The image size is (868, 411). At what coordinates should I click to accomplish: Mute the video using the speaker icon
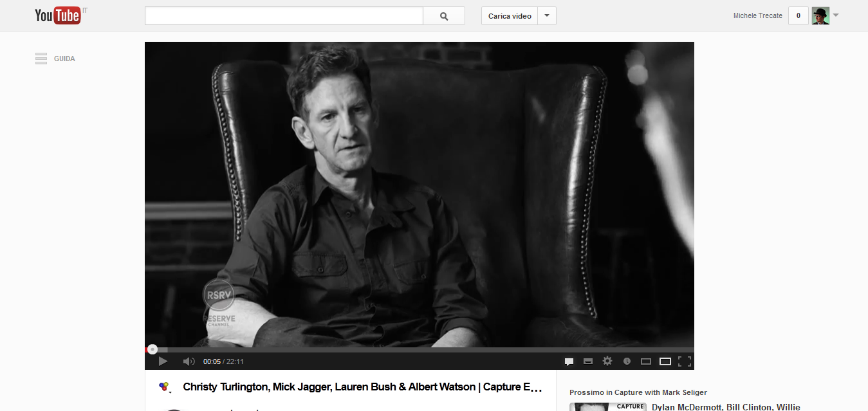click(189, 361)
